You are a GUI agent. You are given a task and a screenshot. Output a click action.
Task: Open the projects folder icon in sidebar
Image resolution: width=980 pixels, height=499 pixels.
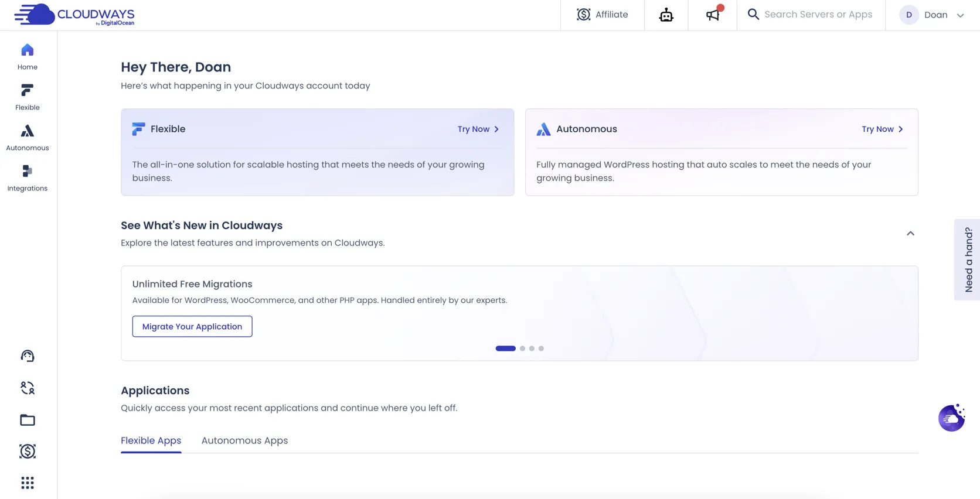pyautogui.click(x=28, y=420)
